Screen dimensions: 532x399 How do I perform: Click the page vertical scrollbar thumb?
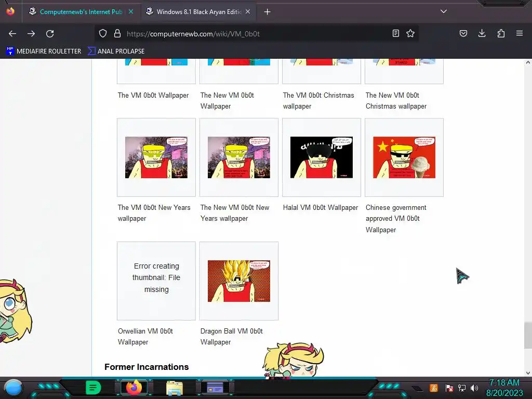pos(528,335)
